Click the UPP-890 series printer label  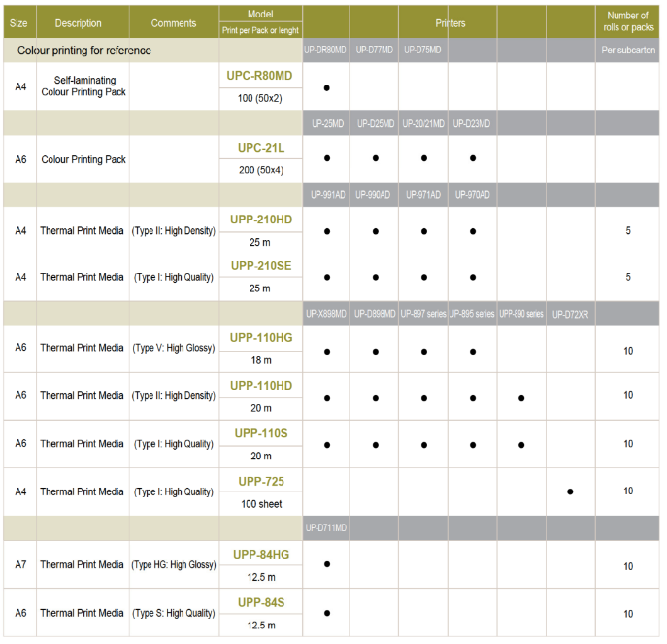[x=521, y=314]
